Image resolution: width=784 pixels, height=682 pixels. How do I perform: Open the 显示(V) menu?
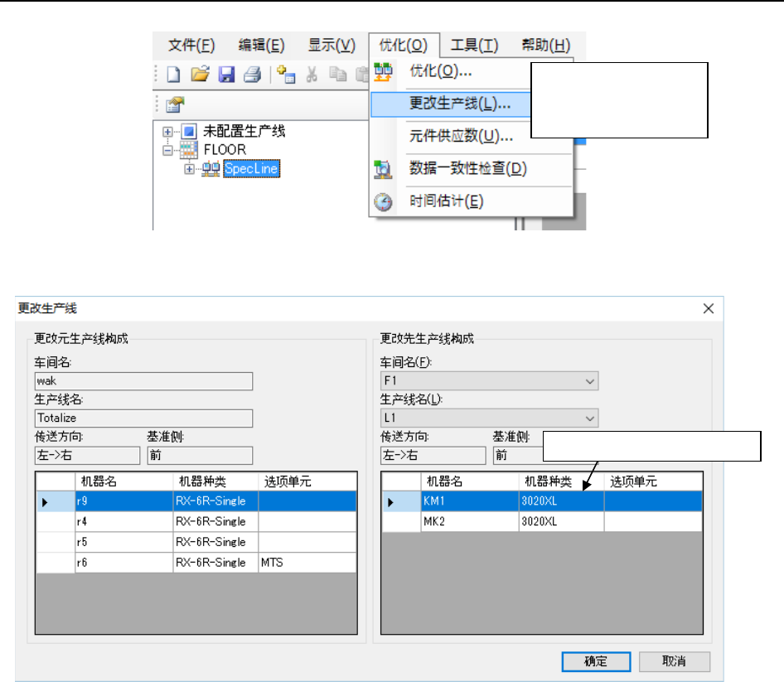coord(332,46)
